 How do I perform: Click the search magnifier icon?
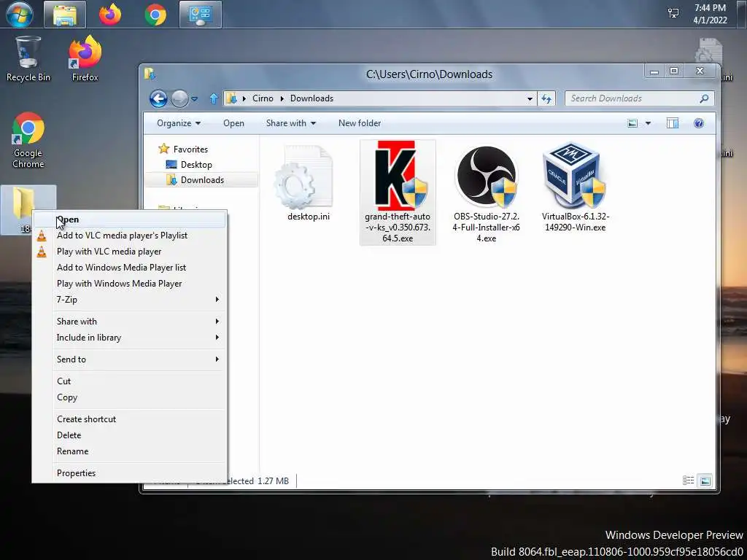click(x=704, y=98)
